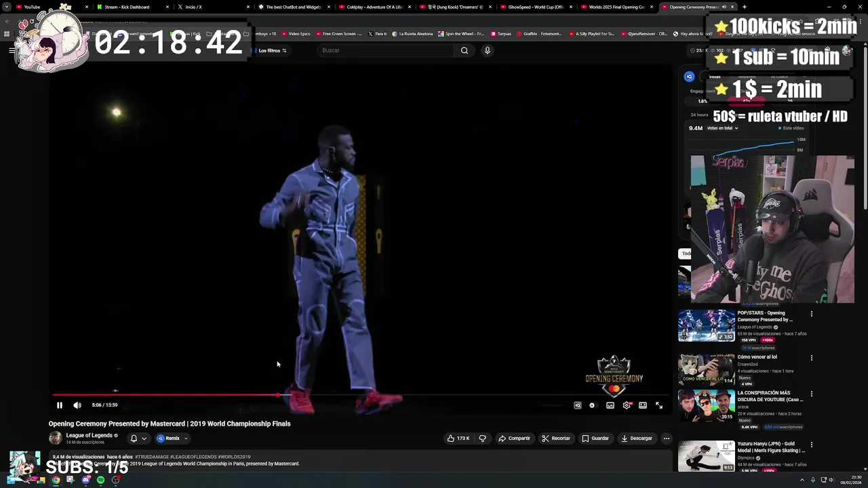Open Discord in the Windows taskbar

(x=85, y=480)
